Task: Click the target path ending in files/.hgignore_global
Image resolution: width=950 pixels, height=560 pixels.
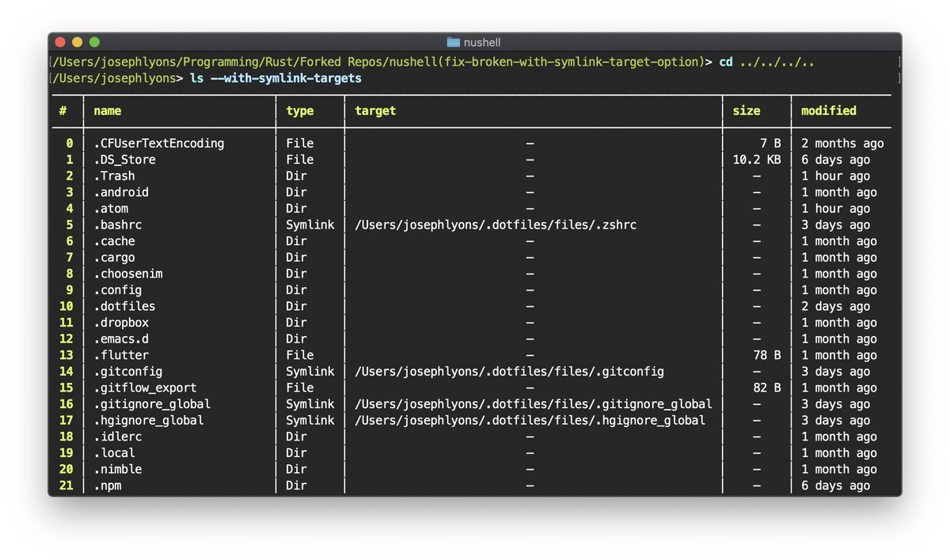Action: coord(530,420)
